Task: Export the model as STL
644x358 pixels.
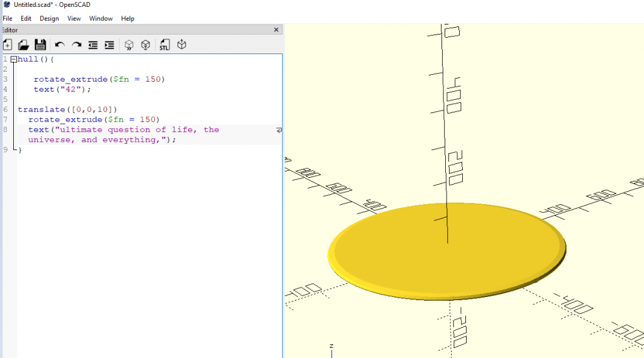Action: coord(164,45)
